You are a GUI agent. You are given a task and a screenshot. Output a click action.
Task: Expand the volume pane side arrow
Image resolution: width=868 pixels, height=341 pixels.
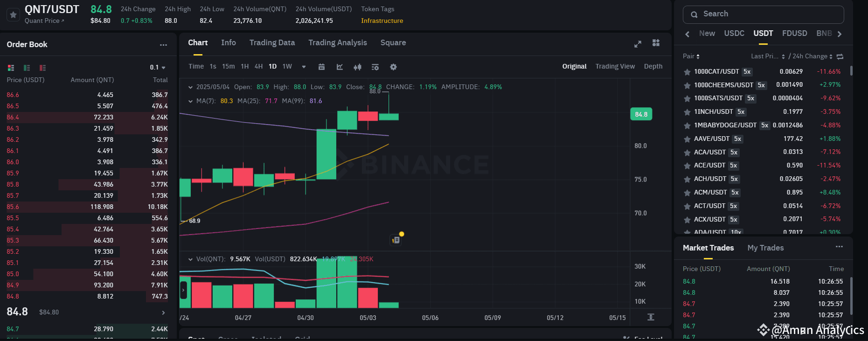(x=183, y=290)
